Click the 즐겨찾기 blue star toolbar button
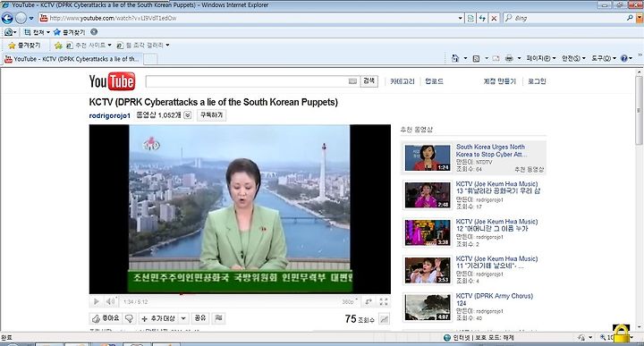The image size is (644, 346). [x=70, y=32]
